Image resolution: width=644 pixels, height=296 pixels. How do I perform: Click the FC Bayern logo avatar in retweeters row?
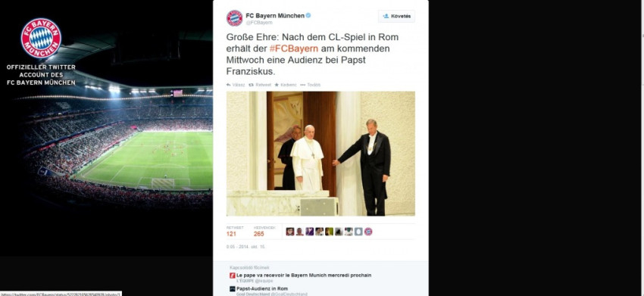(x=368, y=232)
